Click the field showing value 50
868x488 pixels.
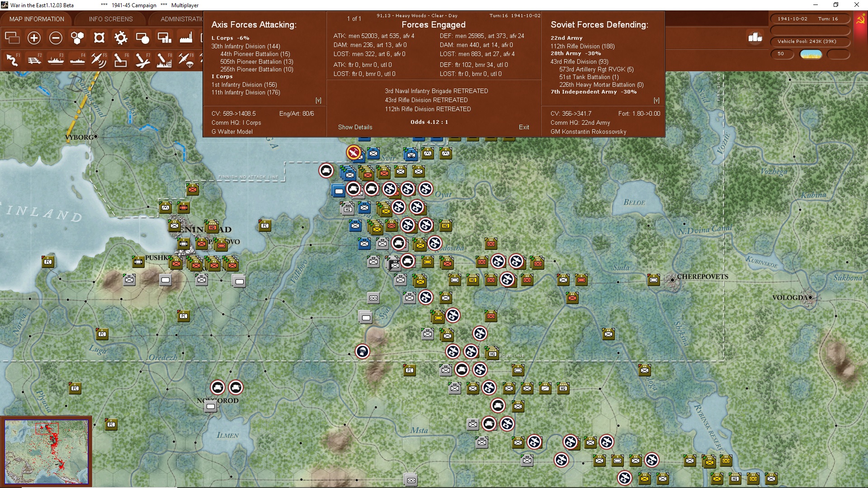pyautogui.click(x=783, y=54)
